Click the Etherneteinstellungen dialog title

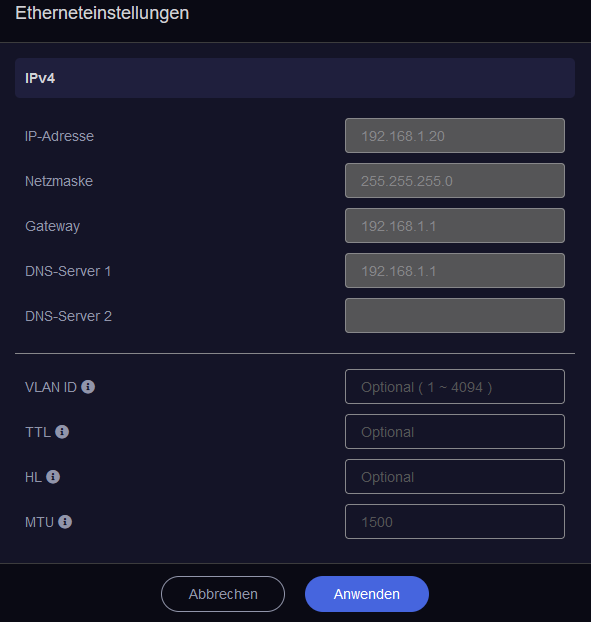(x=102, y=13)
